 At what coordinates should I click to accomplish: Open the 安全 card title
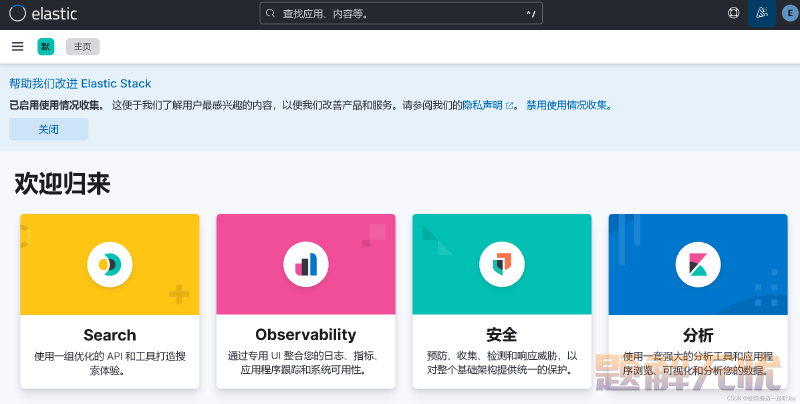[502, 335]
